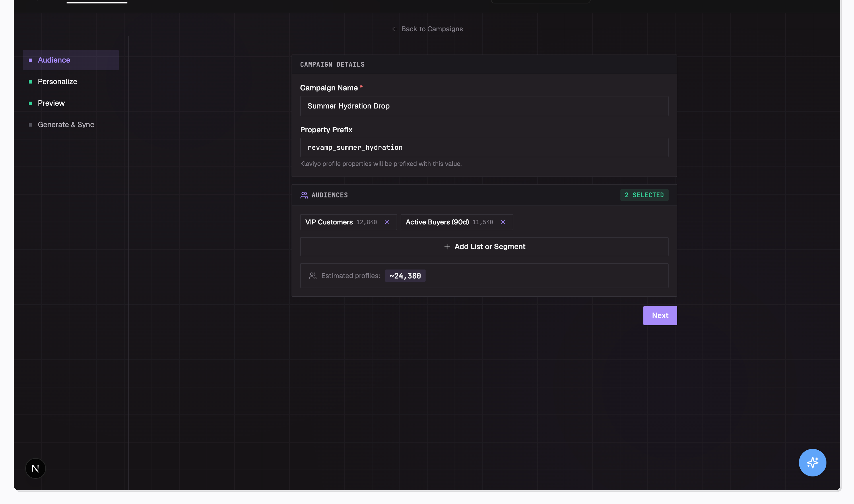Click the Estimated profiles person icon
Screen dimensions: 854x504
click(313, 276)
